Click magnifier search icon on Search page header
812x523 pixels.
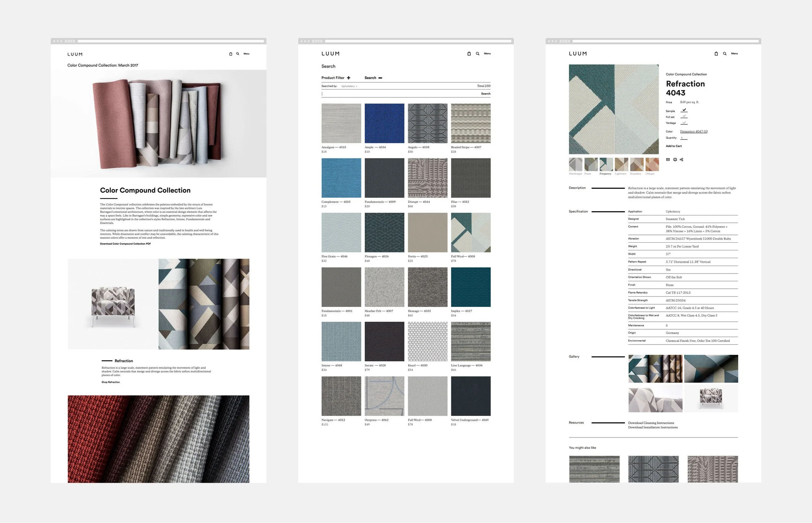[x=477, y=54]
